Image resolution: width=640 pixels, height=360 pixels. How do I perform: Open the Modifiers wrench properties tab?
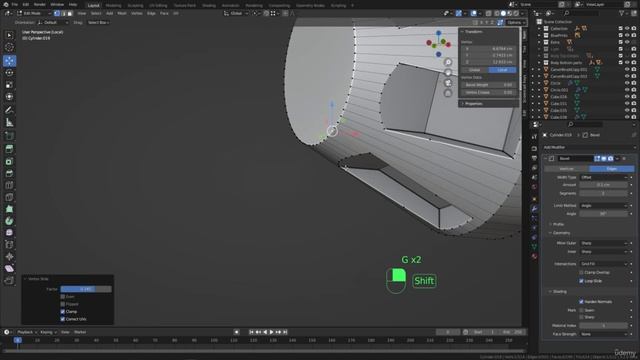click(x=534, y=209)
